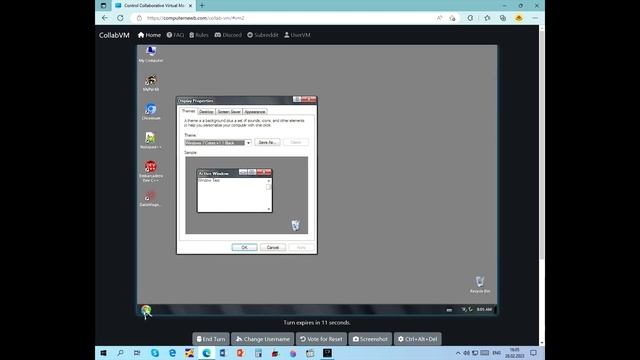Click the CollabVM brand logo text
The image size is (640, 360).
(114, 35)
